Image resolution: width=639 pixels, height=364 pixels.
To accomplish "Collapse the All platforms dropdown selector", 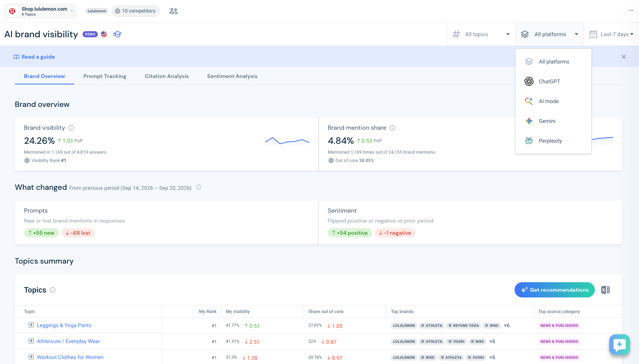I will (x=550, y=34).
